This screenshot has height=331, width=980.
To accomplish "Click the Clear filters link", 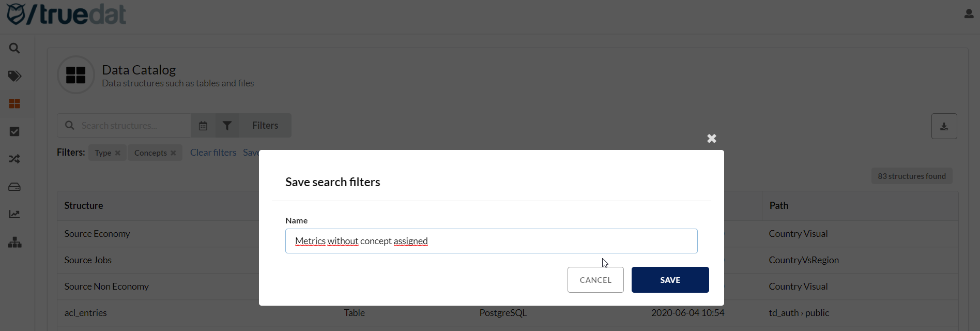I will pos(213,152).
